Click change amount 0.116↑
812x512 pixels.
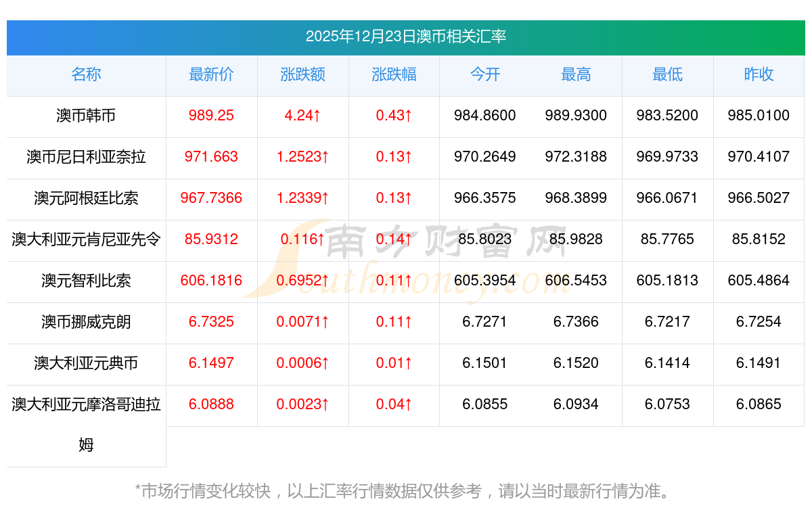click(x=302, y=239)
